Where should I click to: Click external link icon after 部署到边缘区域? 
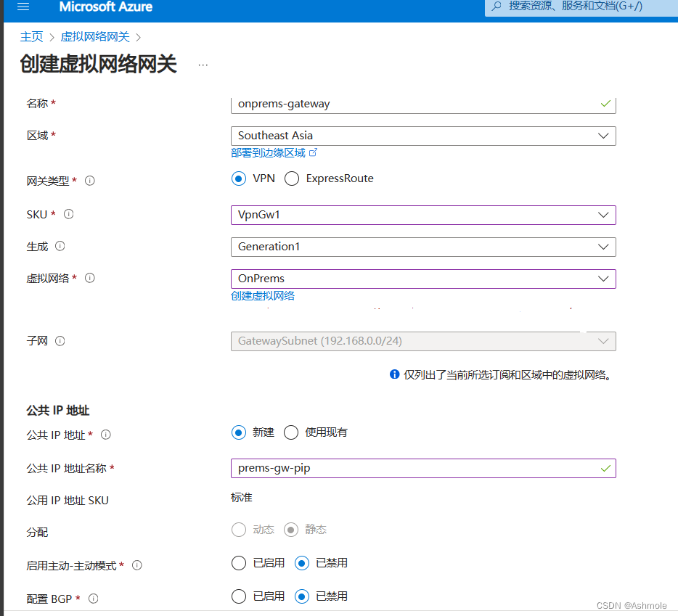click(x=313, y=152)
